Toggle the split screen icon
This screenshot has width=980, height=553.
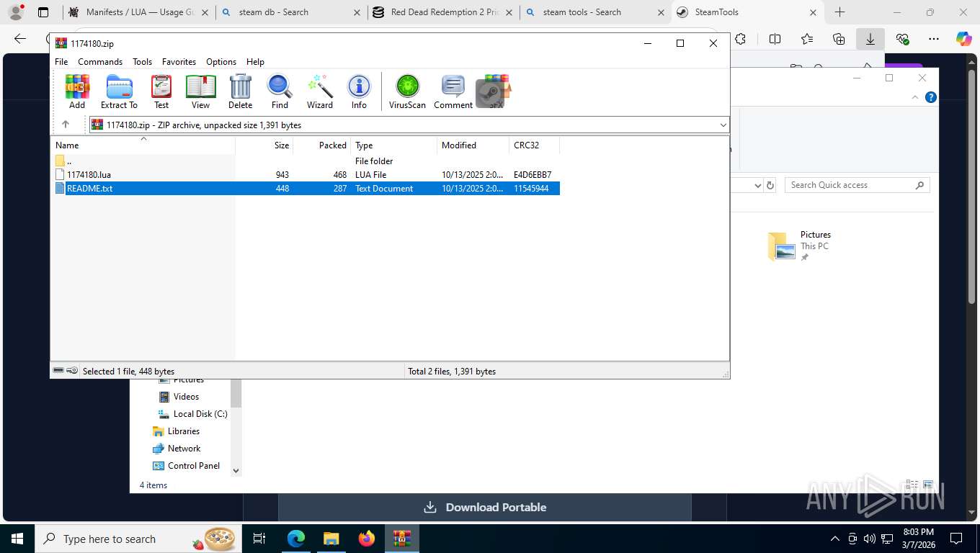775,39
